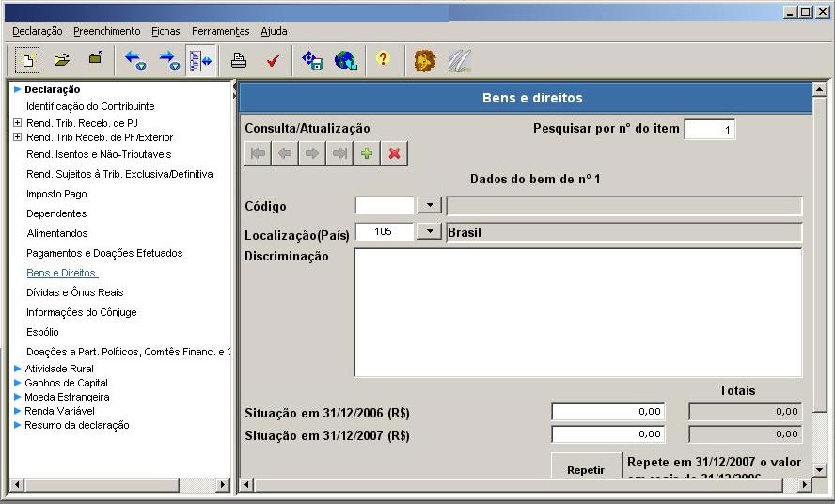Open the Ferramentas menu
Screen dimensions: 835x504
coord(220,31)
